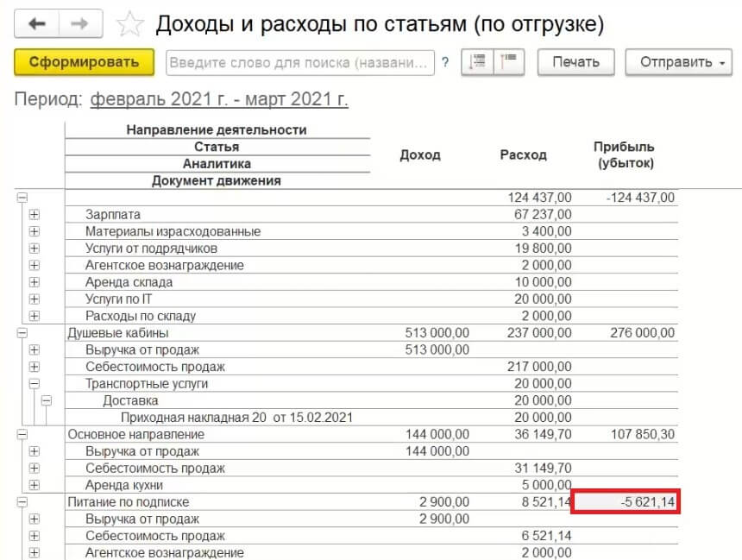Expand Себестоимость продаж under Основное направление
The width and height of the screenshot is (742, 560).
coord(34,469)
